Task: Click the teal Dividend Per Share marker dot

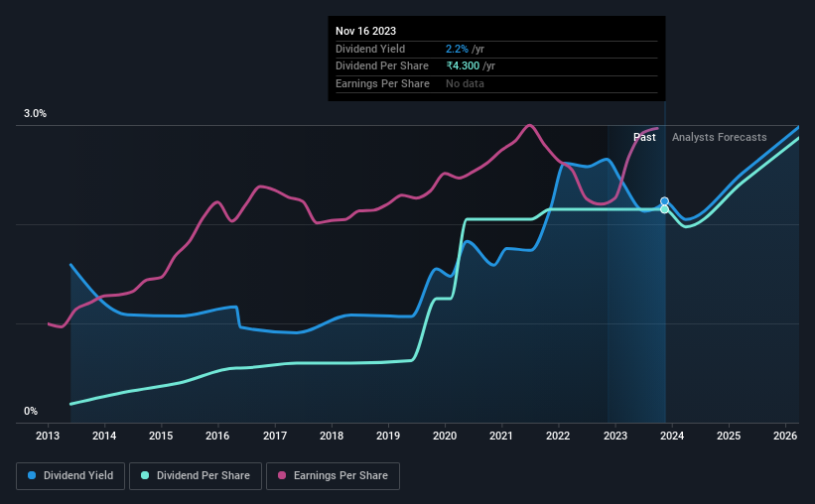Action: (x=664, y=209)
